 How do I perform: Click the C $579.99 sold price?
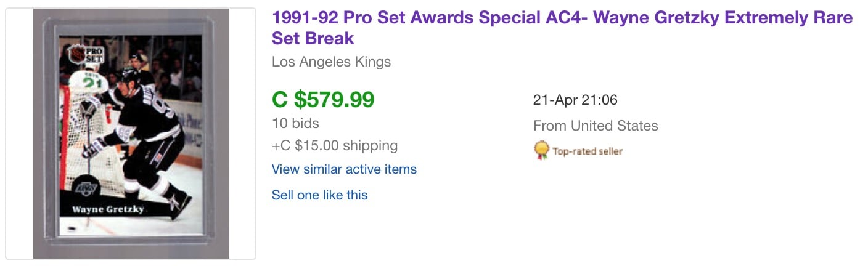point(323,99)
